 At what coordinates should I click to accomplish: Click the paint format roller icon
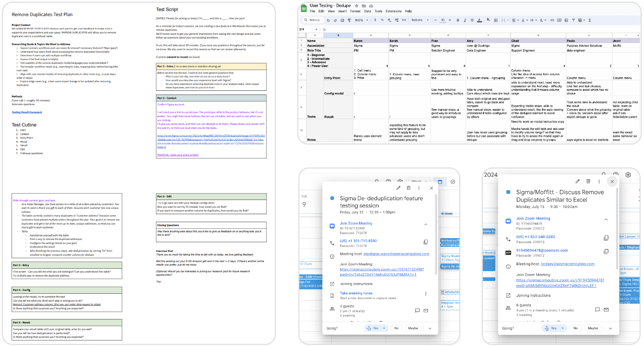[x=349, y=20]
